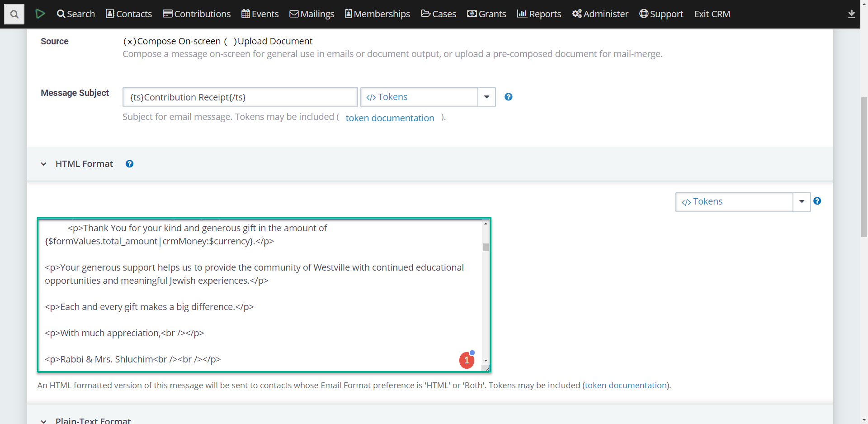
Task: Open token documentation link below HTML textarea
Action: click(x=626, y=386)
